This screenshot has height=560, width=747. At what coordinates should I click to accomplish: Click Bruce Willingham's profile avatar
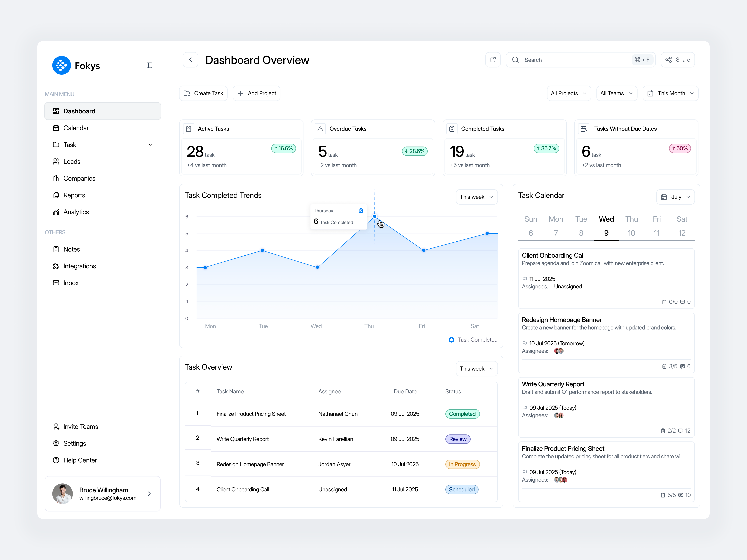(x=62, y=494)
